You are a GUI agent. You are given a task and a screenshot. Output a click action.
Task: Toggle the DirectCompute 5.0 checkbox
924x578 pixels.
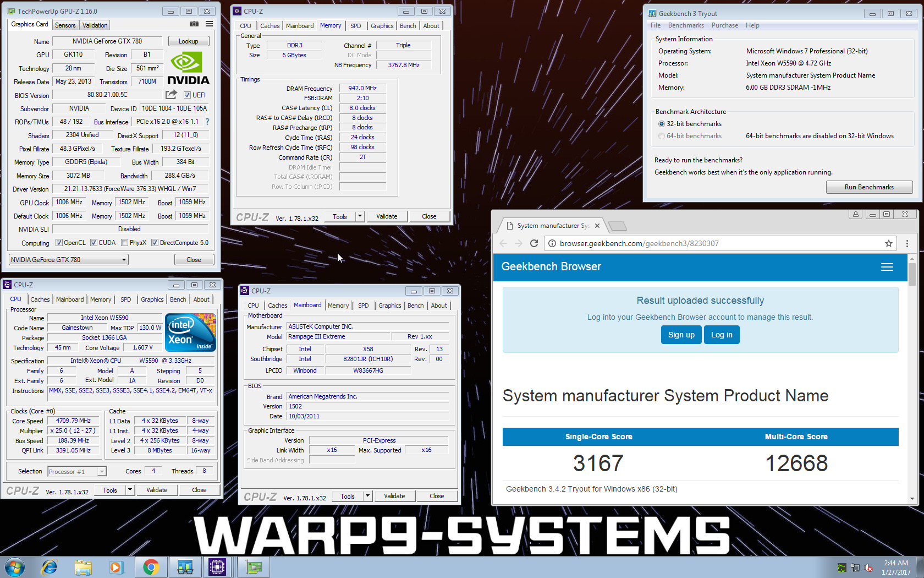[155, 243]
